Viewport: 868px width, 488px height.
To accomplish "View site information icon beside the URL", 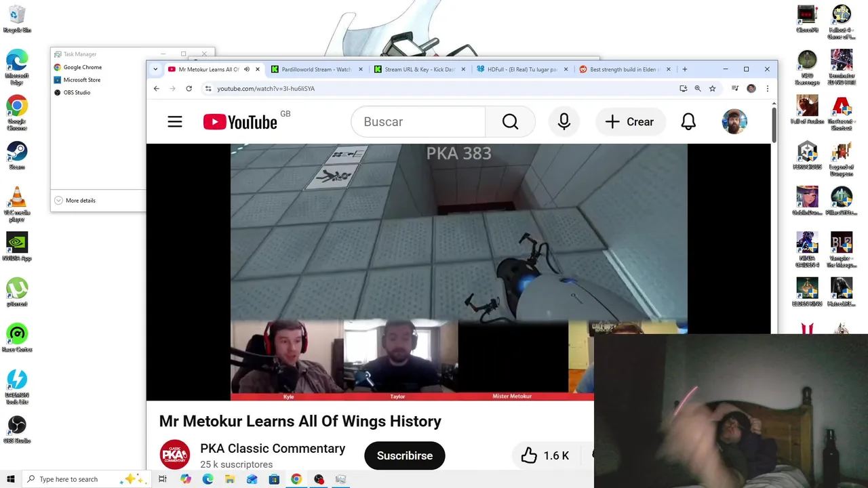I will (x=208, y=89).
